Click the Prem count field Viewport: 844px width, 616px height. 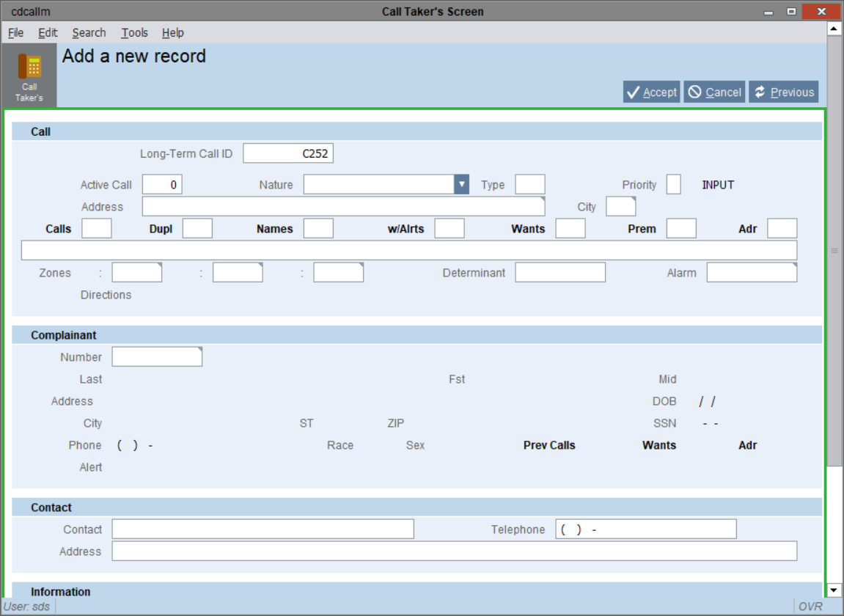click(681, 229)
